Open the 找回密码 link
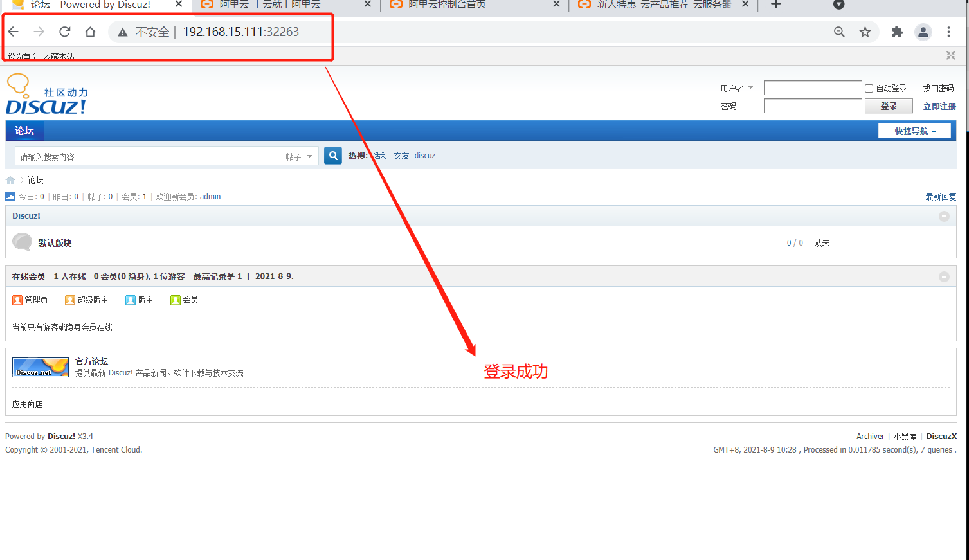The height and width of the screenshot is (560, 969). click(x=939, y=88)
